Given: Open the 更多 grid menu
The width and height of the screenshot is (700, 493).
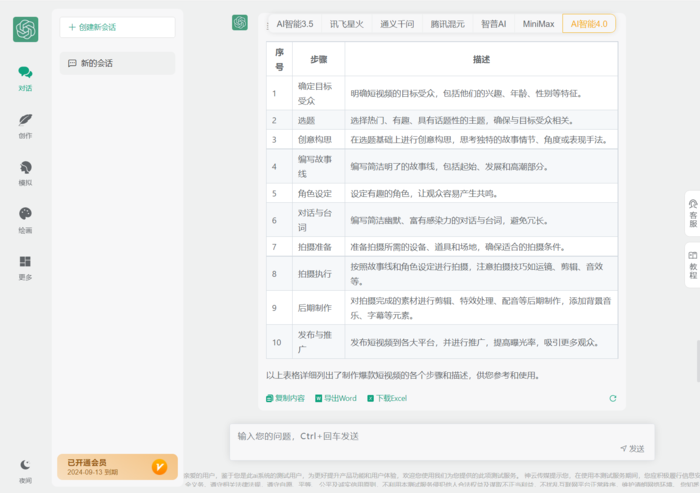Looking at the screenshot, I should [25, 266].
